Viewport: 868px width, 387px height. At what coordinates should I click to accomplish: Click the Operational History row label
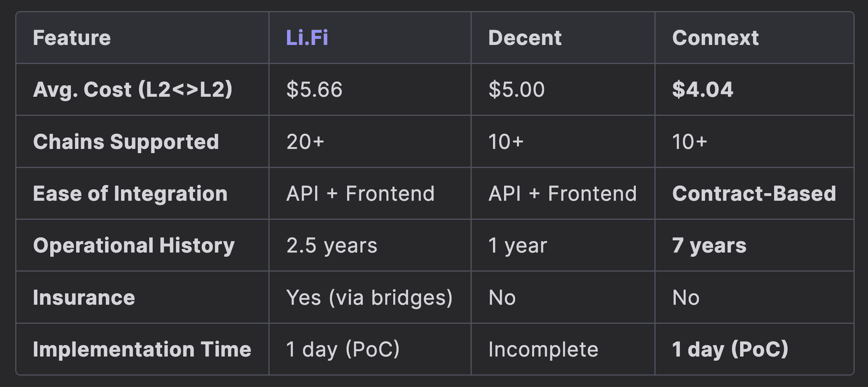point(134,246)
